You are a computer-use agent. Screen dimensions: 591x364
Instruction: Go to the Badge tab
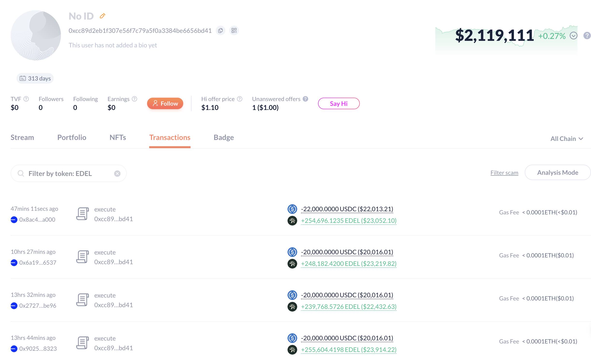click(x=223, y=138)
